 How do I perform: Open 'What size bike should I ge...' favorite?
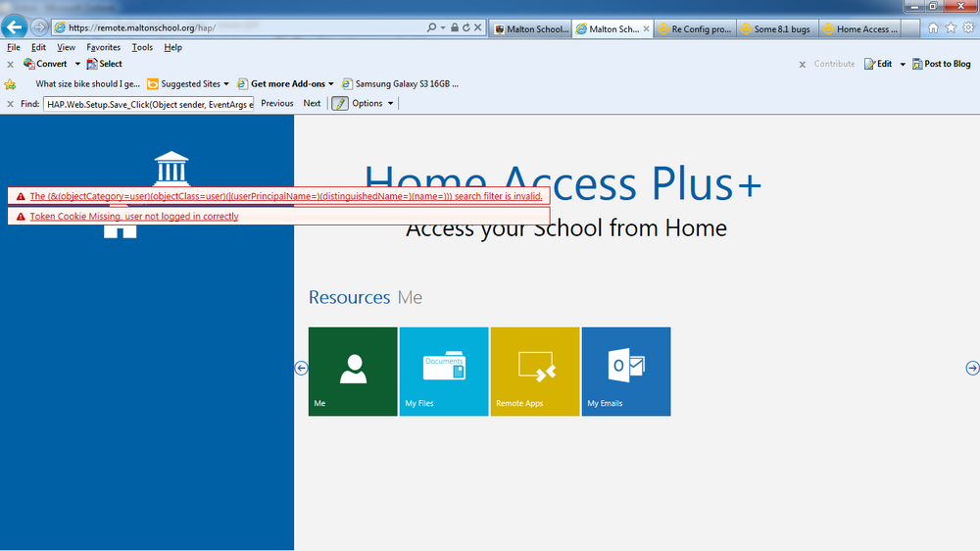(x=87, y=83)
